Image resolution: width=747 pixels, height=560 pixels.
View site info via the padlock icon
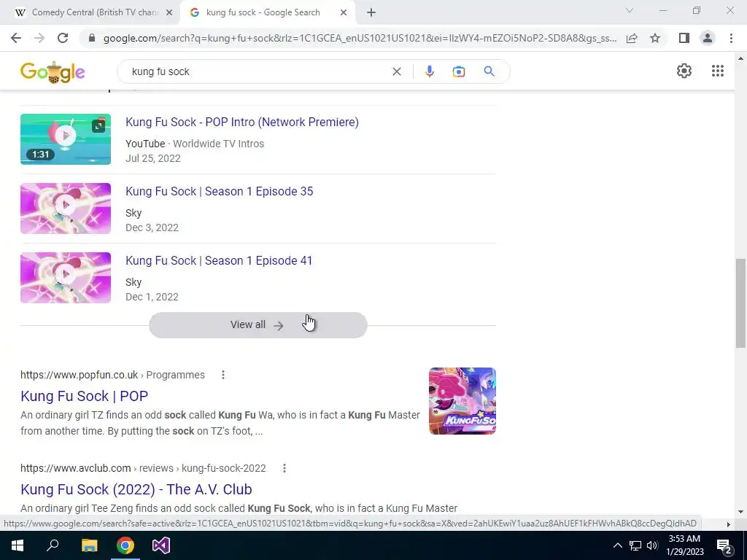92,38
